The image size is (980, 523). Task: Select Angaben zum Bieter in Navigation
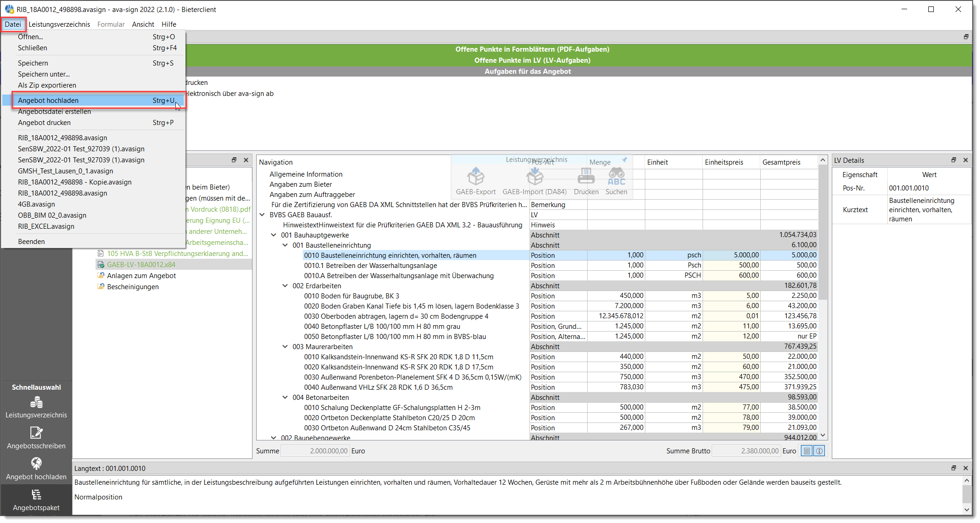pos(301,184)
